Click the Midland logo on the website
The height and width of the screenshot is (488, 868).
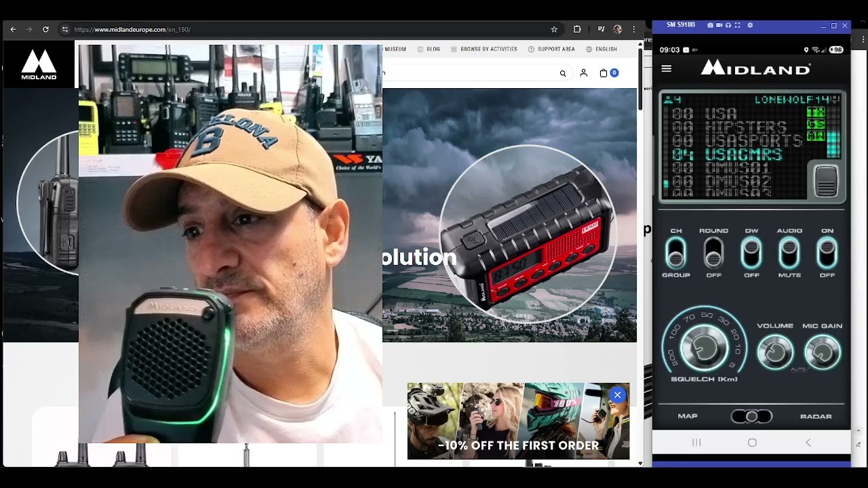click(x=39, y=64)
